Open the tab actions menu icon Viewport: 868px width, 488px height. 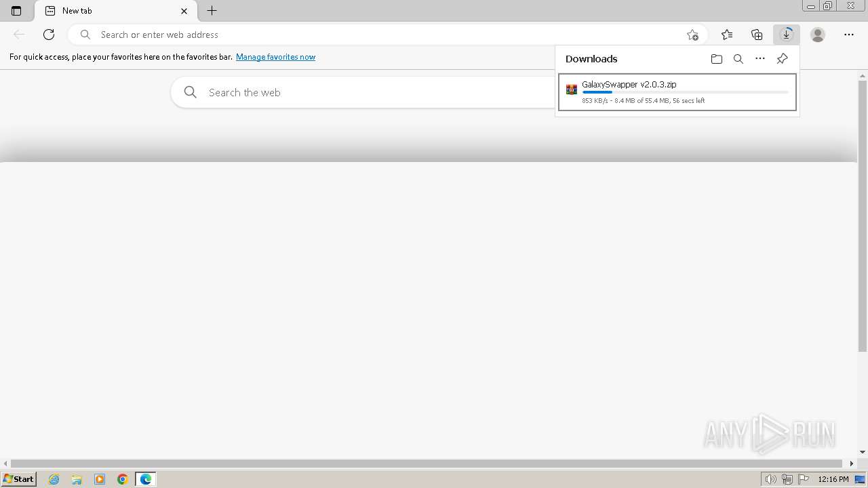tap(16, 11)
